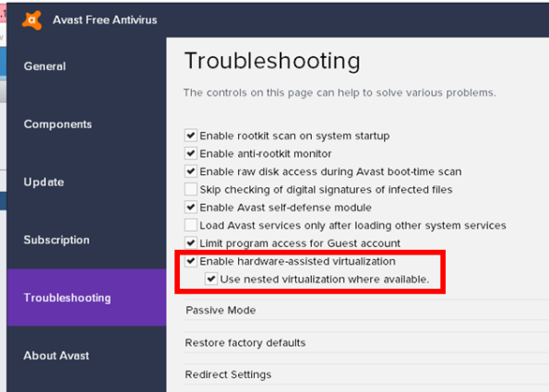The height and width of the screenshot is (392, 549).
Task: Click the Avast Free Antivirus title text
Action: click(x=104, y=20)
